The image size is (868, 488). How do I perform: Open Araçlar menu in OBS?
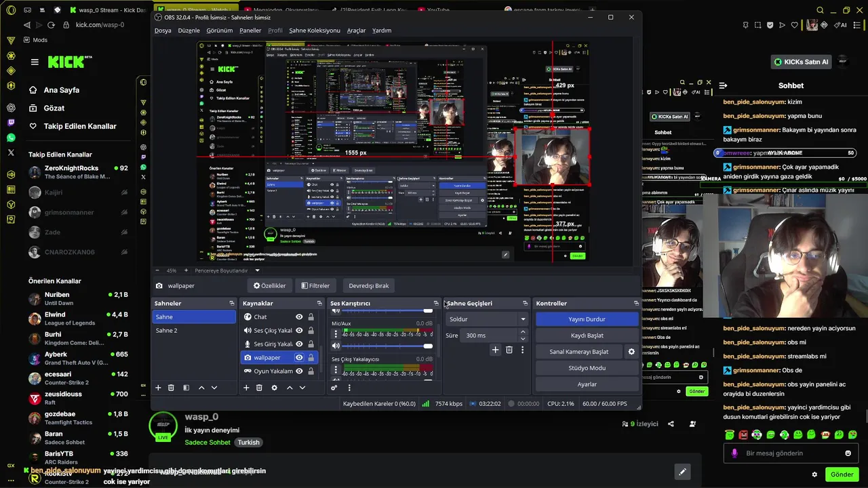[x=356, y=30]
